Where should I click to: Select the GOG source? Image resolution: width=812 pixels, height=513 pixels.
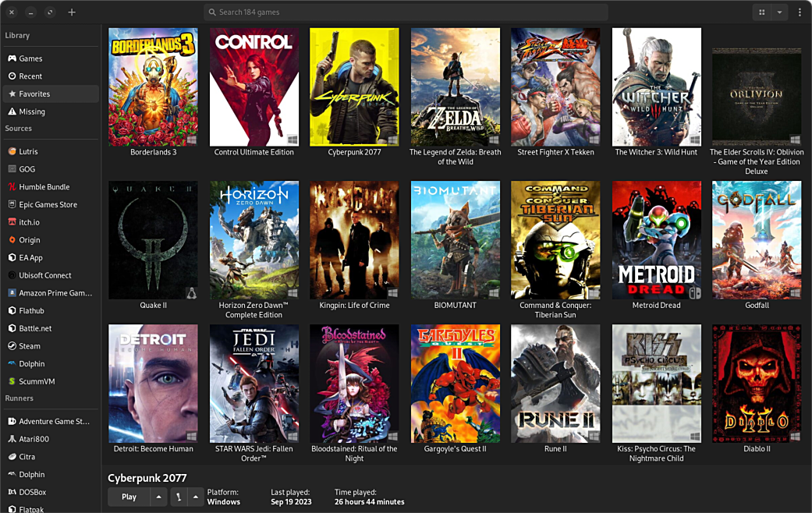point(27,169)
